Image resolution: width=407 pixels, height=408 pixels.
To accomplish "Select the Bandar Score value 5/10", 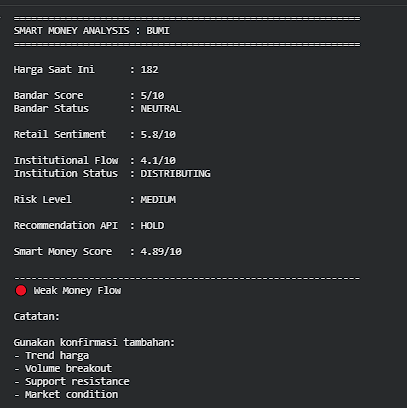I will 152,95.
